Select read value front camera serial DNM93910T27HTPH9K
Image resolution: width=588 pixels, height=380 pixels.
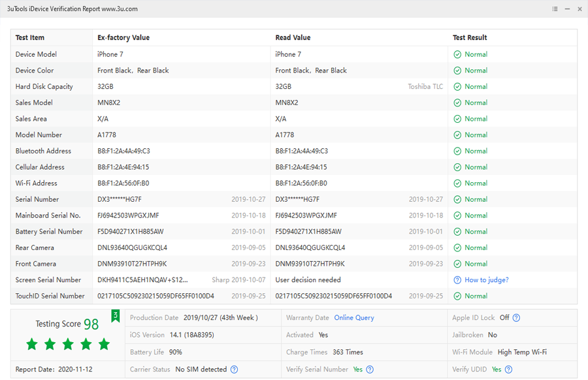pyautogui.click(x=310, y=264)
